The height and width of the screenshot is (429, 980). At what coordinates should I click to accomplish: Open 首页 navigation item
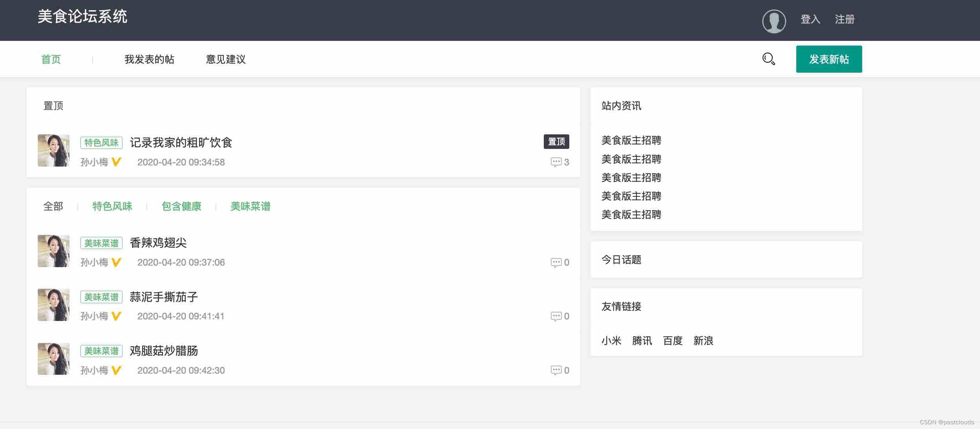[x=51, y=59]
